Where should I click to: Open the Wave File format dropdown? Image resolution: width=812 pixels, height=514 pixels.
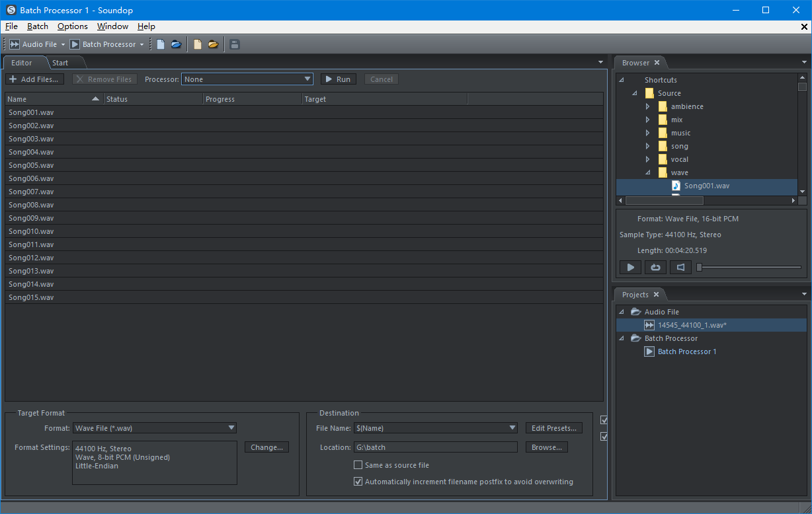155,428
